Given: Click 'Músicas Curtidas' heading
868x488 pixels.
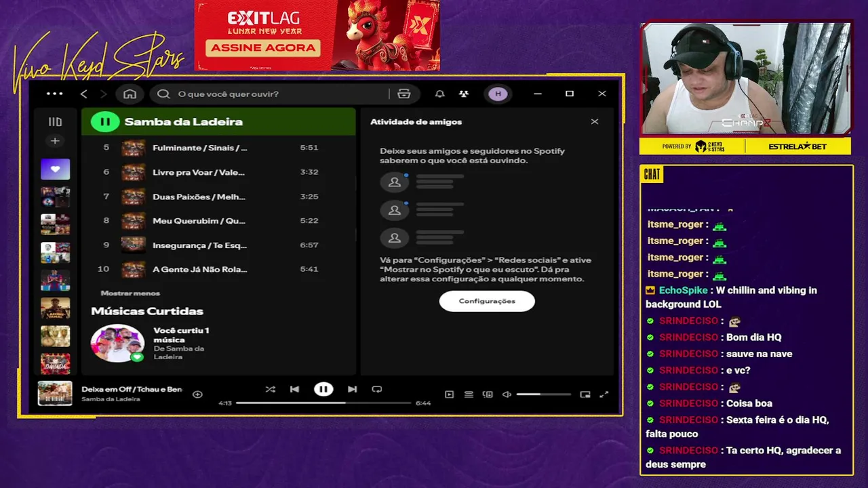Looking at the screenshot, I should 147,311.
